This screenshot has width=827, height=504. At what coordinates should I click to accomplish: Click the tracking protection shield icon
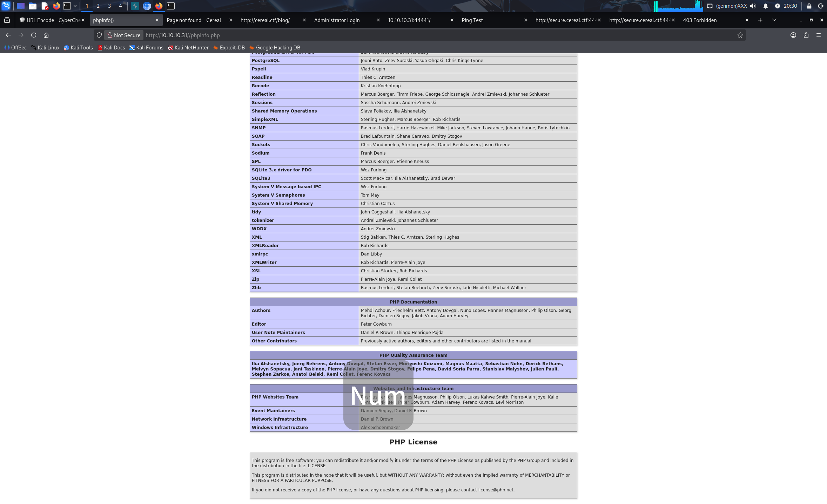tap(99, 35)
